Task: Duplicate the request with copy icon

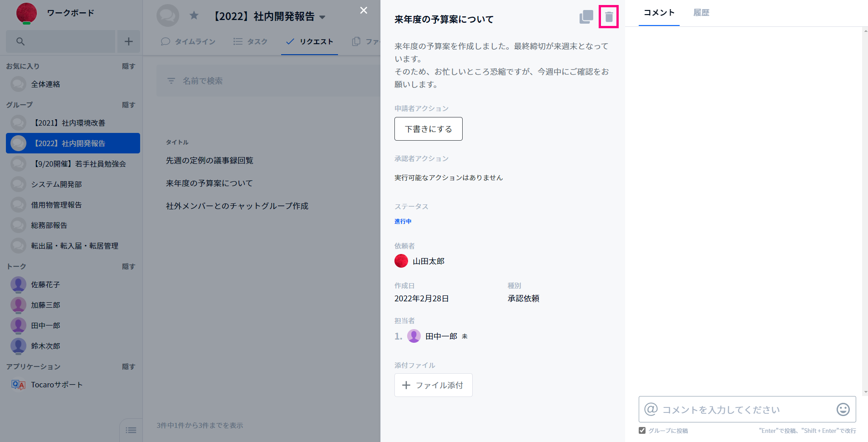Action: tap(586, 17)
